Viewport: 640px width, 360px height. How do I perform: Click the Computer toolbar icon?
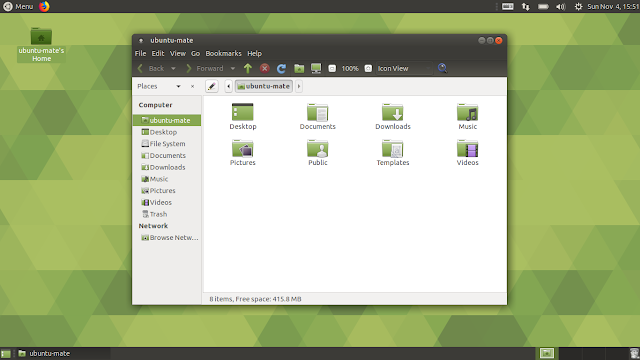coord(316,69)
